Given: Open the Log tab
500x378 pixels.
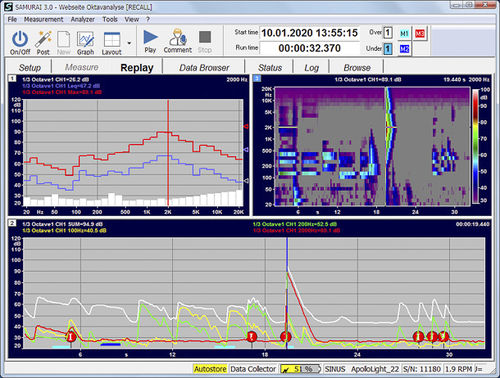Looking at the screenshot, I should 311,67.
